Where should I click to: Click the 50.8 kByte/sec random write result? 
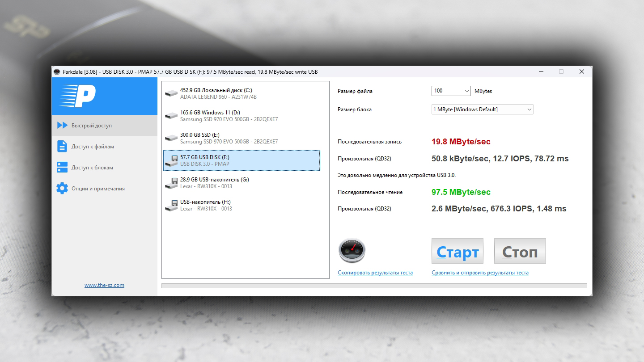[x=500, y=159]
